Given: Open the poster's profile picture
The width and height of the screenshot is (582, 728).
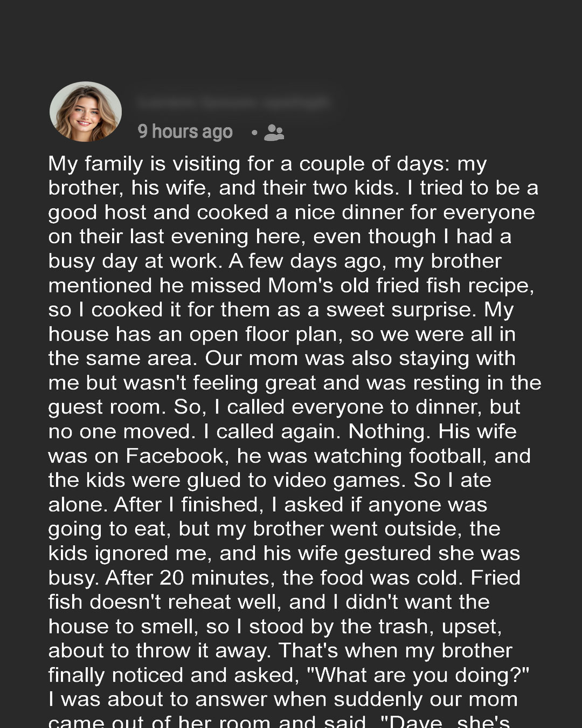Looking at the screenshot, I should [86, 112].
